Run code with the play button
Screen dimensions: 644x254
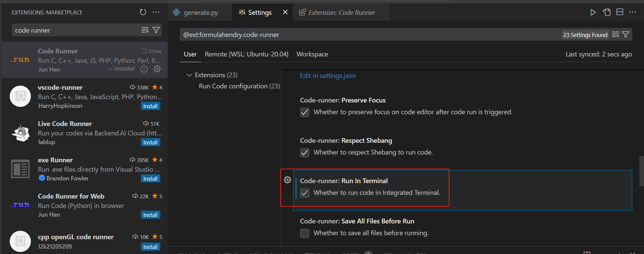tap(593, 12)
